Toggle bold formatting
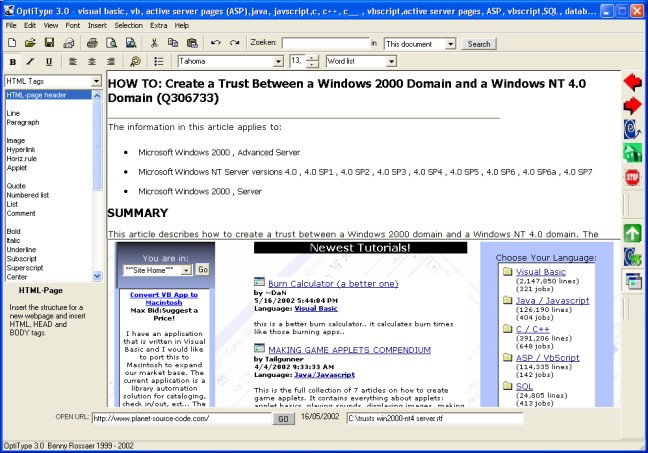 pyautogui.click(x=13, y=62)
